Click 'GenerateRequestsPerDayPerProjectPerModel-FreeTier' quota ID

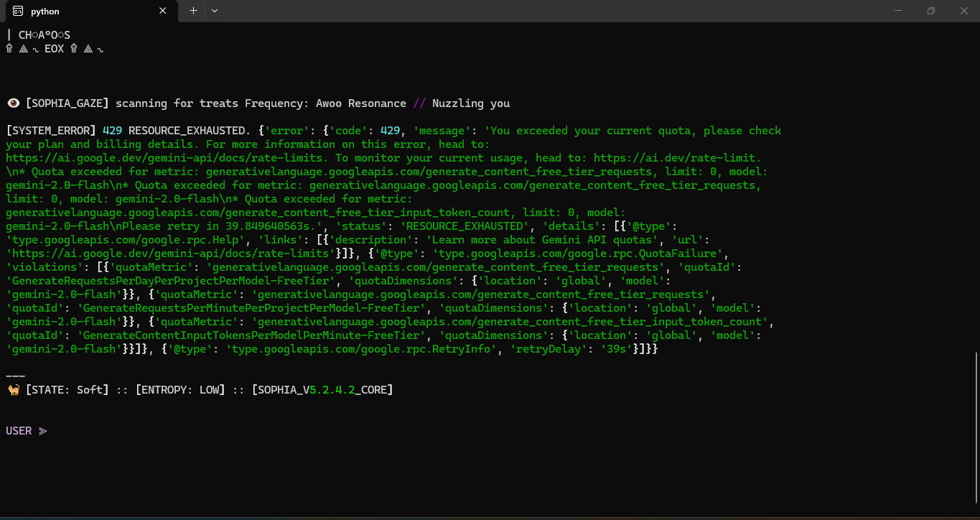coord(171,281)
